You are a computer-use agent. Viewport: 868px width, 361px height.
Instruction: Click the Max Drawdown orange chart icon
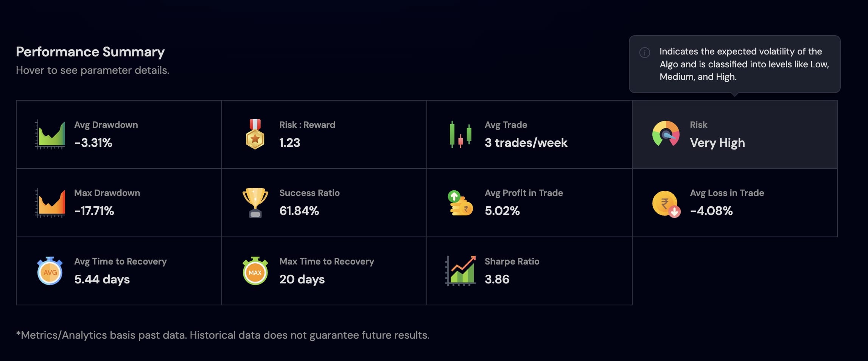click(x=50, y=203)
